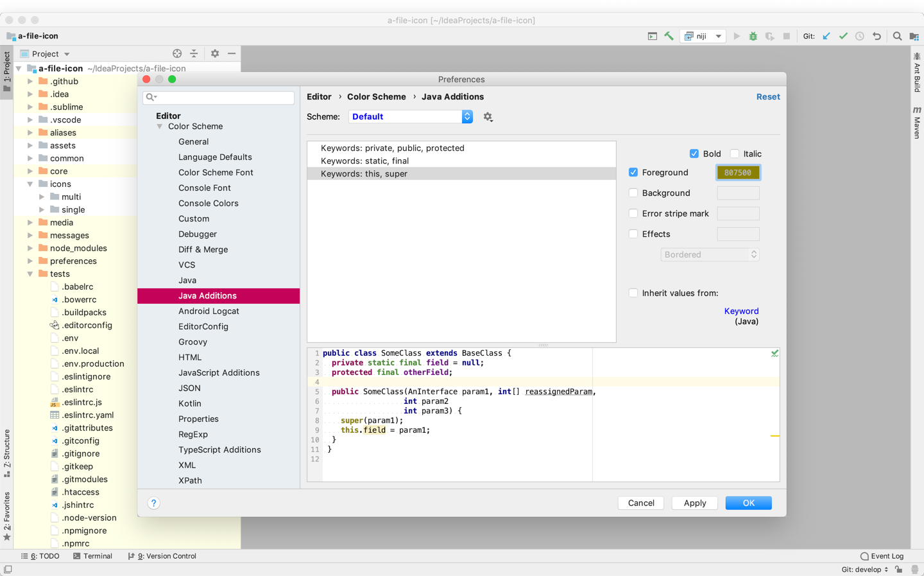Collapse the tests folder

point(30,274)
